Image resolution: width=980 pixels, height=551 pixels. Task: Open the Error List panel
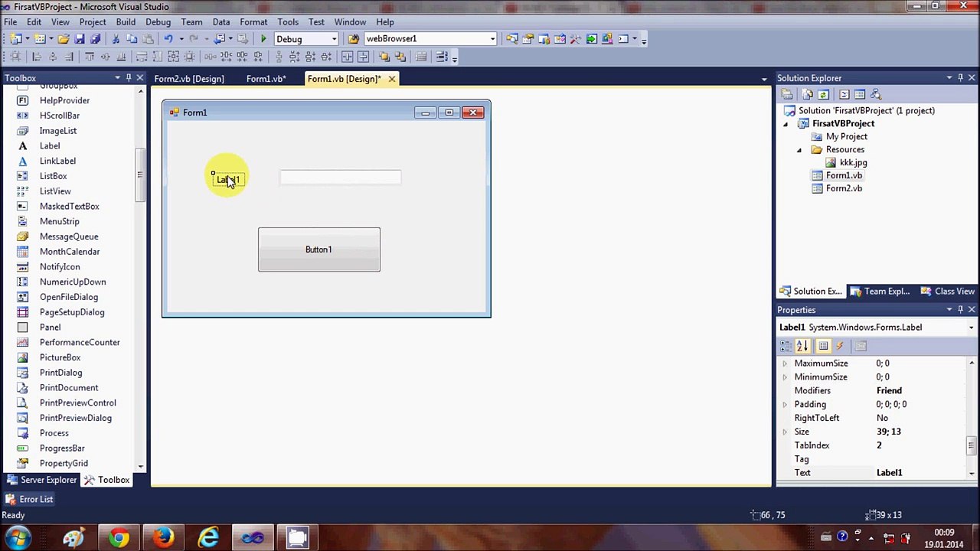click(29, 499)
